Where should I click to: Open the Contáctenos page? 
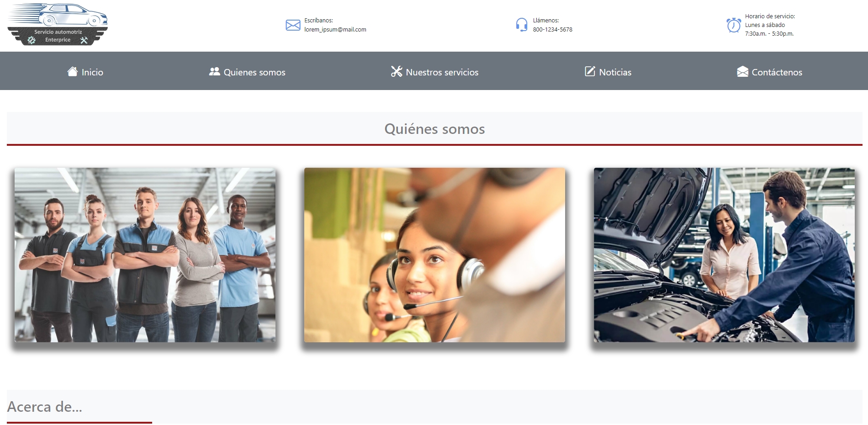(777, 72)
